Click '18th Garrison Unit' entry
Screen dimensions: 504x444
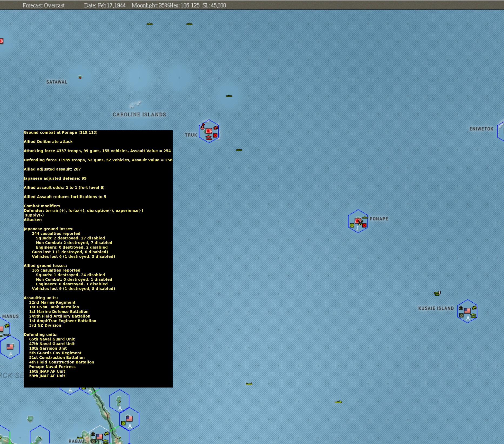(x=48, y=348)
